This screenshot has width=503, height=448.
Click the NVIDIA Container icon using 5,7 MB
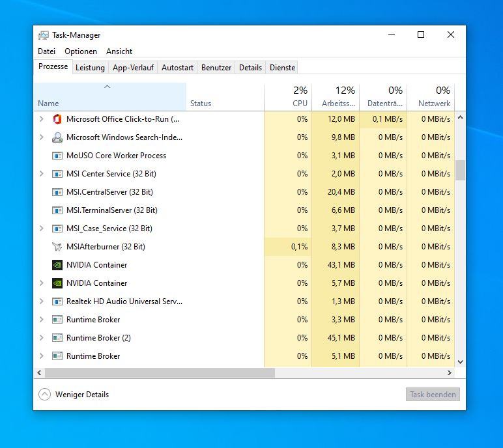(57, 283)
